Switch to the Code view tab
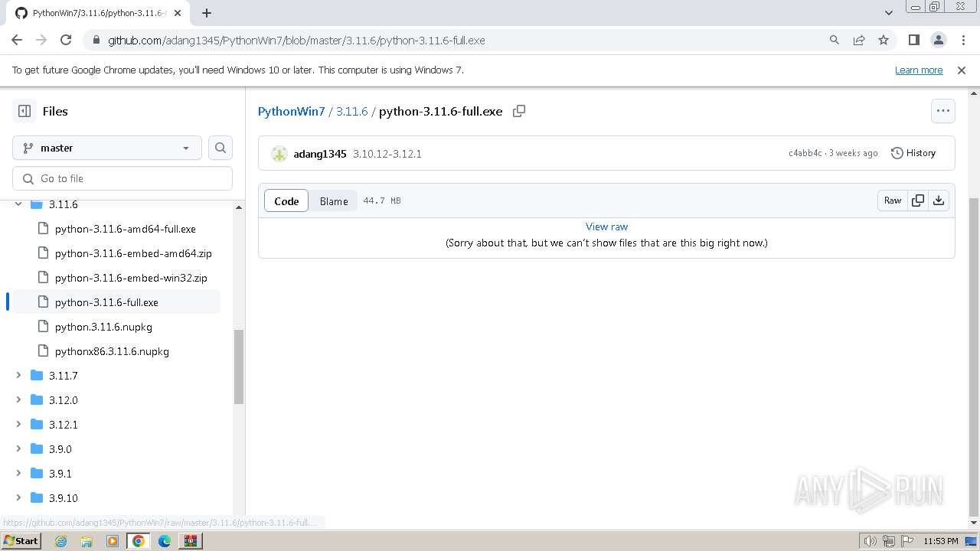The height and width of the screenshot is (551, 980). (286, 201)
